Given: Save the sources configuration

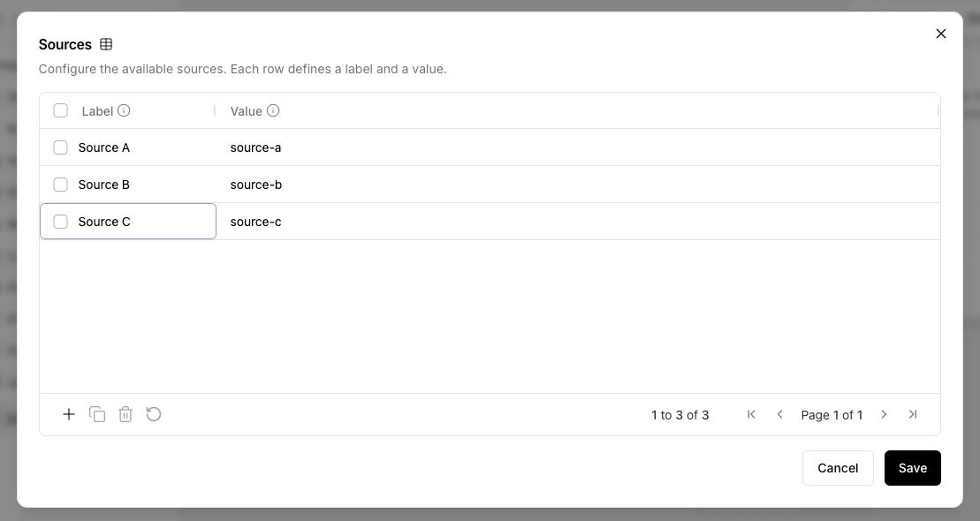Looking at the screenshot, I should click(x=913, y=468).
